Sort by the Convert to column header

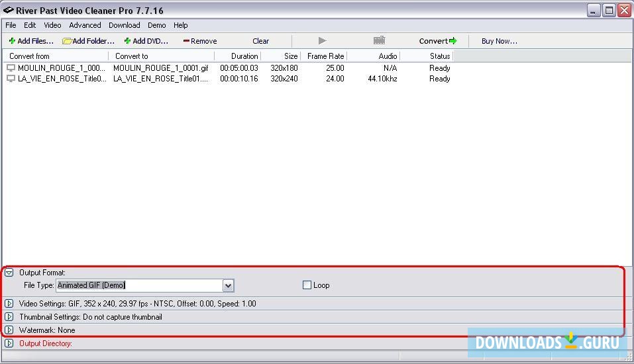point(162,56)
